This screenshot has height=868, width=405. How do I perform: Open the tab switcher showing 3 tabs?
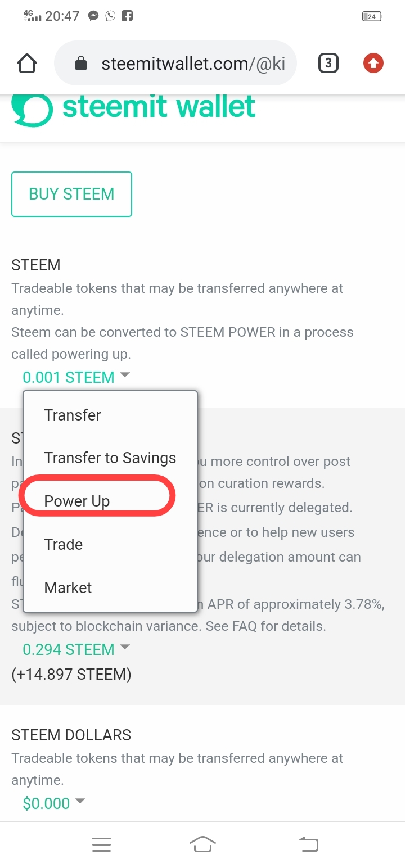pos(328,64)
